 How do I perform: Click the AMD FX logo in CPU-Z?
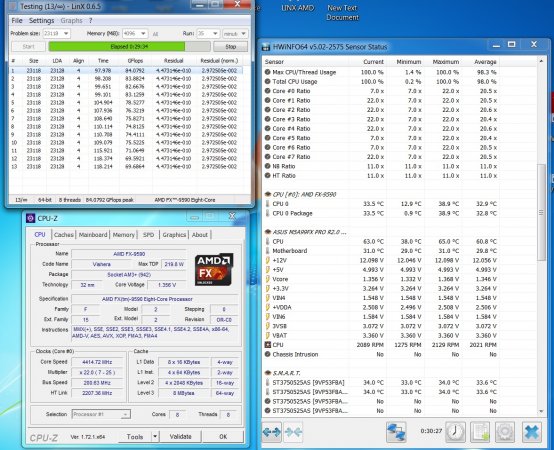(214, 269)
